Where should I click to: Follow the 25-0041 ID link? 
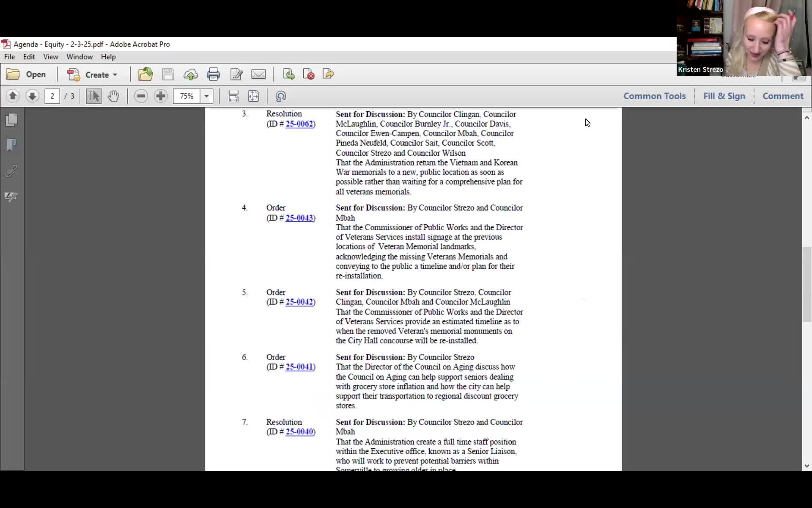pos(299,367)
